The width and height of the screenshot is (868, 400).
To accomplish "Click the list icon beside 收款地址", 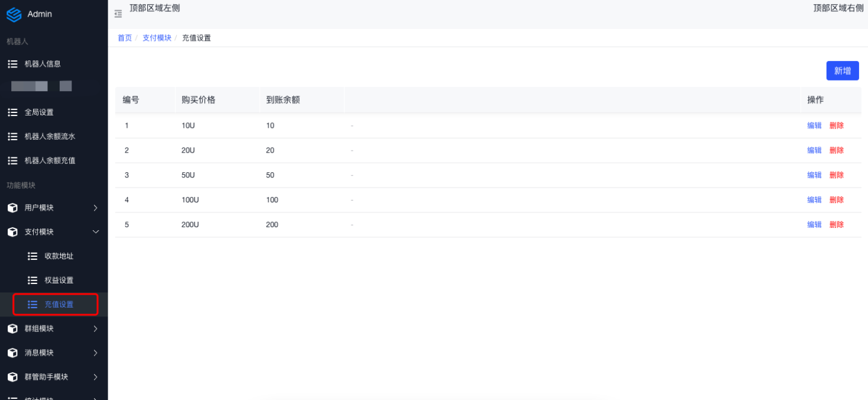I will pyautogui.click(x=33, y=256).
